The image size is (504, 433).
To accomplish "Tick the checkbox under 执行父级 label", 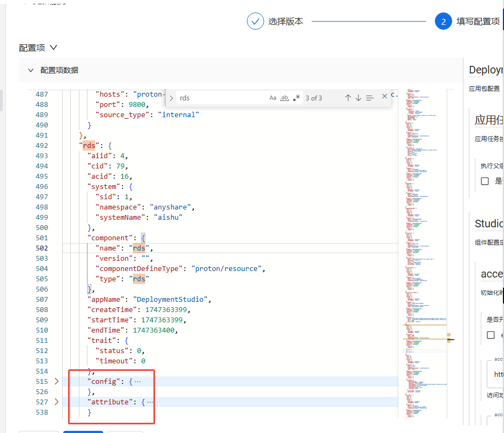I will [x=485, y=181].
